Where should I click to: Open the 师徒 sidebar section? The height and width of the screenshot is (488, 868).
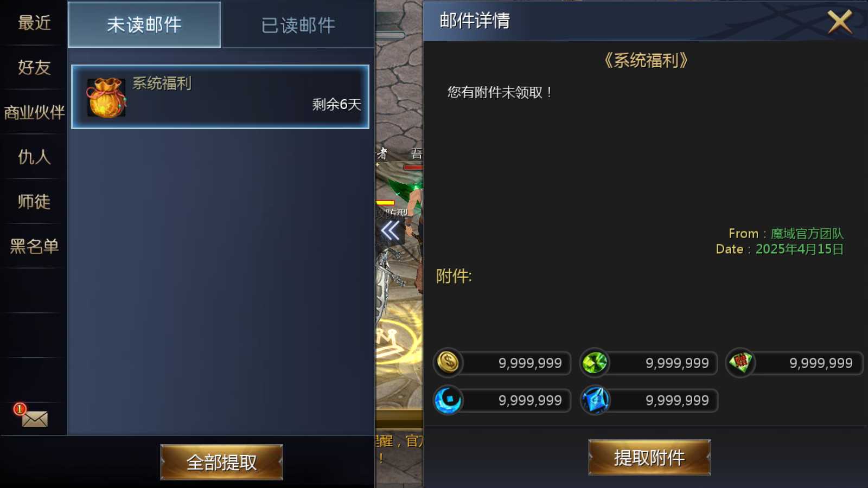[x=34, y=202]
